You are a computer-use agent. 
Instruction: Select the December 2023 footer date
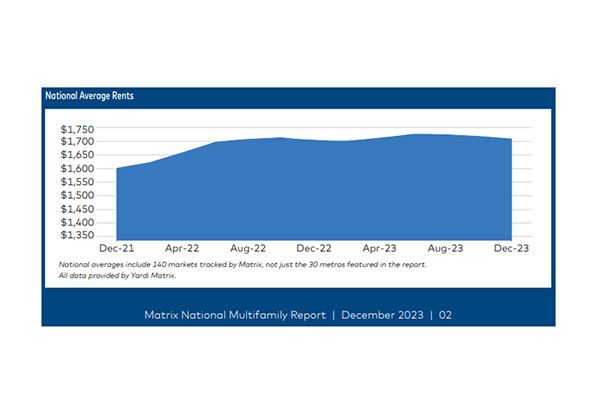382,314
